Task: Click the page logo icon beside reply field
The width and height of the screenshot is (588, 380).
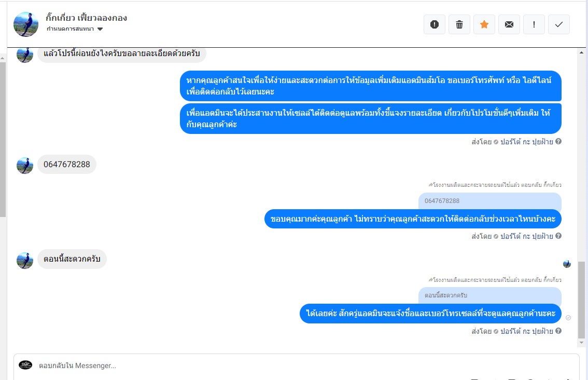Action: point(25,365)
